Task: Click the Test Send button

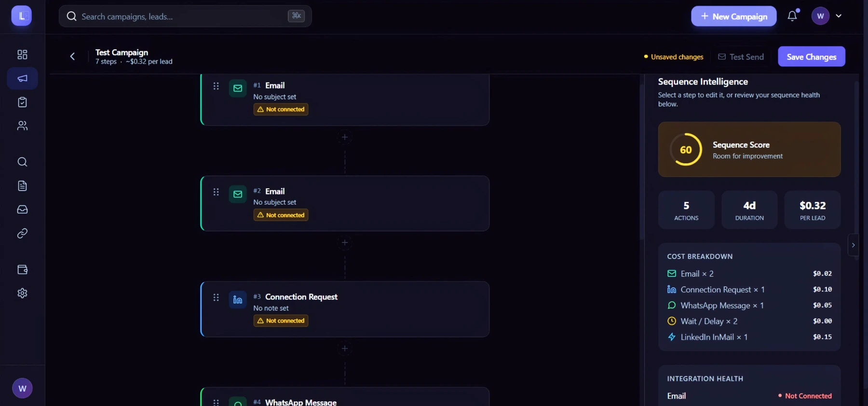Action: [x=741, y=56]
